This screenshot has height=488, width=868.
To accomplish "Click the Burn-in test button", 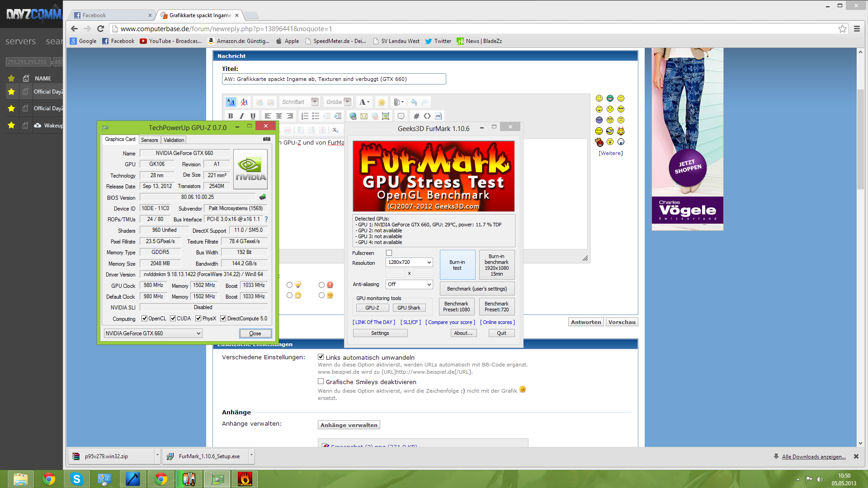I will click(x=457, y=265).
